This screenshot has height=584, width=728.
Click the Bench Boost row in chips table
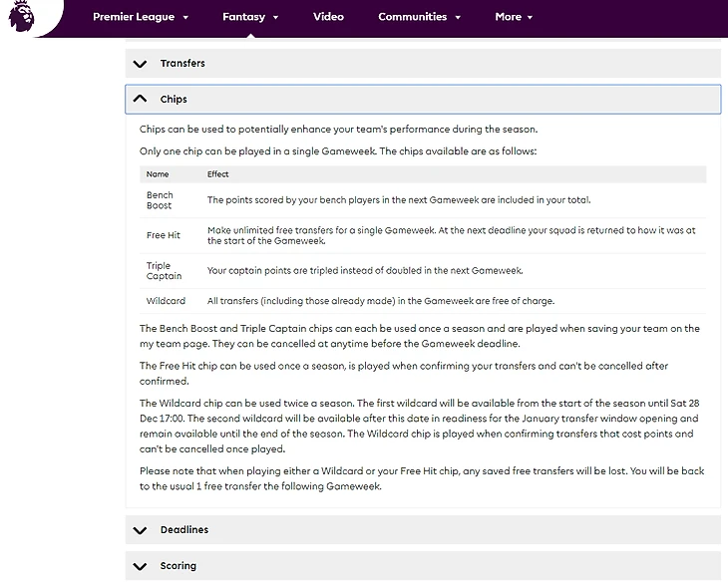(424, 200)
